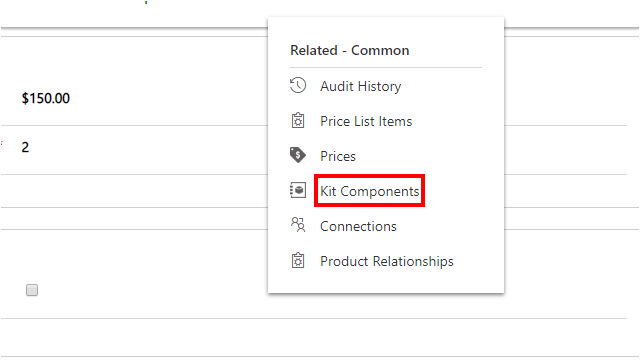Open Audit History from the Related menu
The height and width of the screenshot is (360, 640).
pos(360,87)
